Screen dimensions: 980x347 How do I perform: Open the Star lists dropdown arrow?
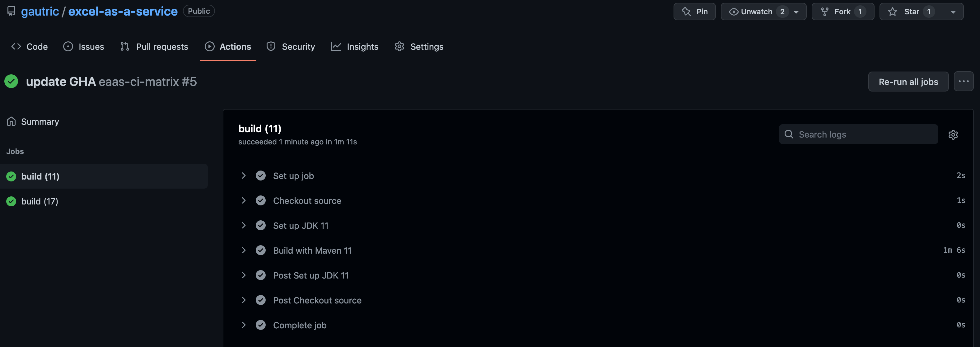click(953, 12)
